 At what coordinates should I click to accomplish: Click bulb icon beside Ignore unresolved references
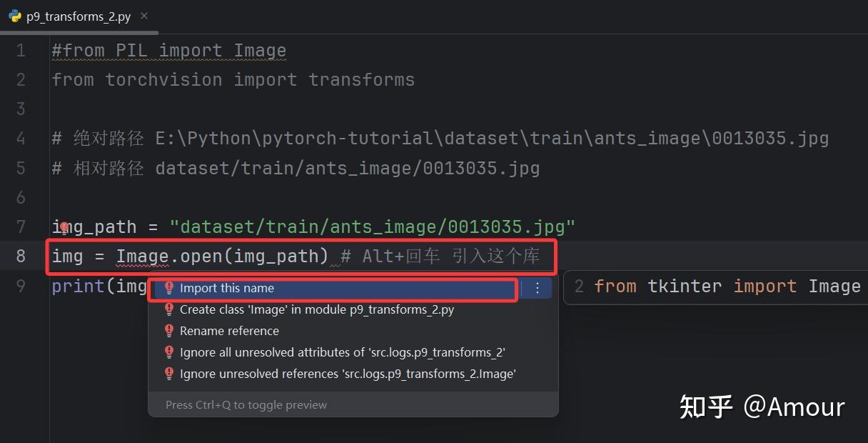169,374
